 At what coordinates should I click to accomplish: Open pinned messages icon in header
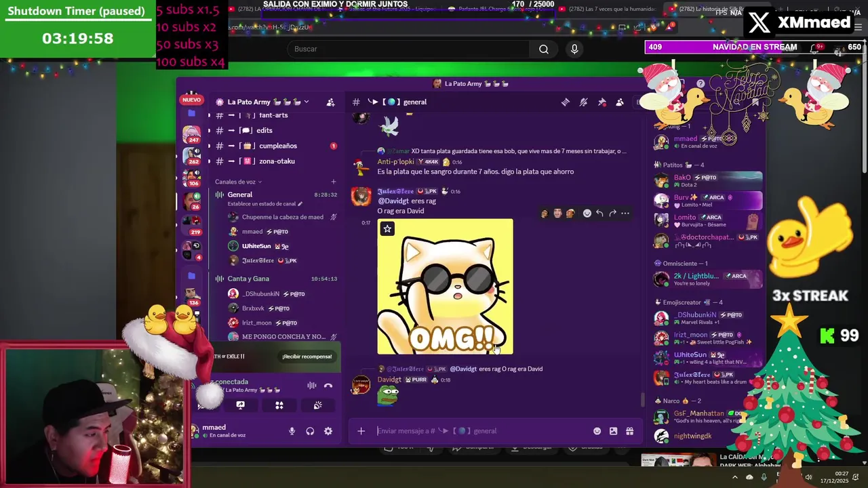point(601,102)
